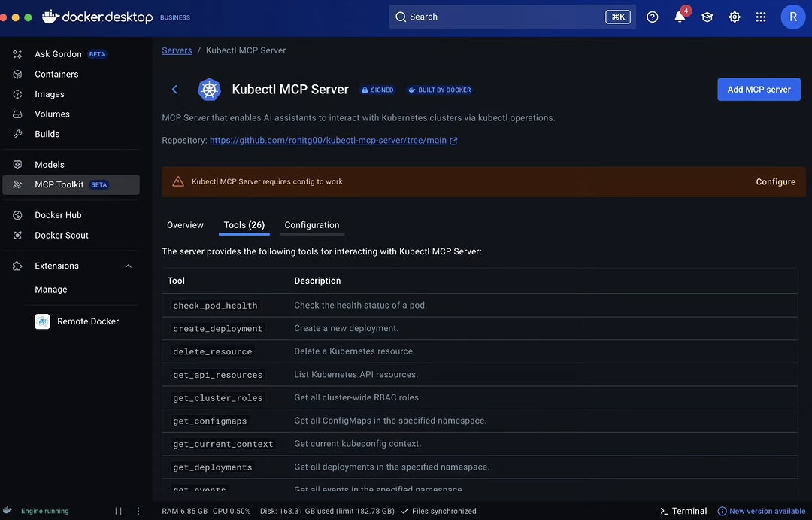Screen dimensions: 812x520
Task: Select get_cluster_roles tool name
Action: pyautogui.click(x=217, y=397)
